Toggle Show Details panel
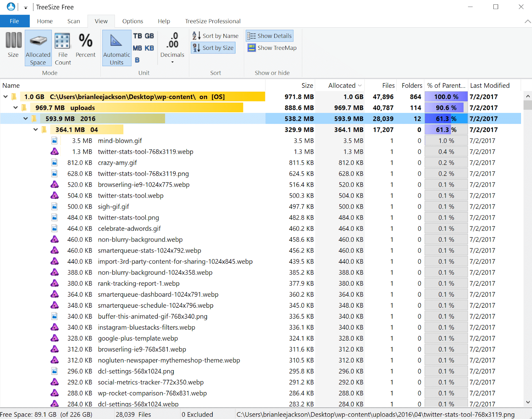 270,36
